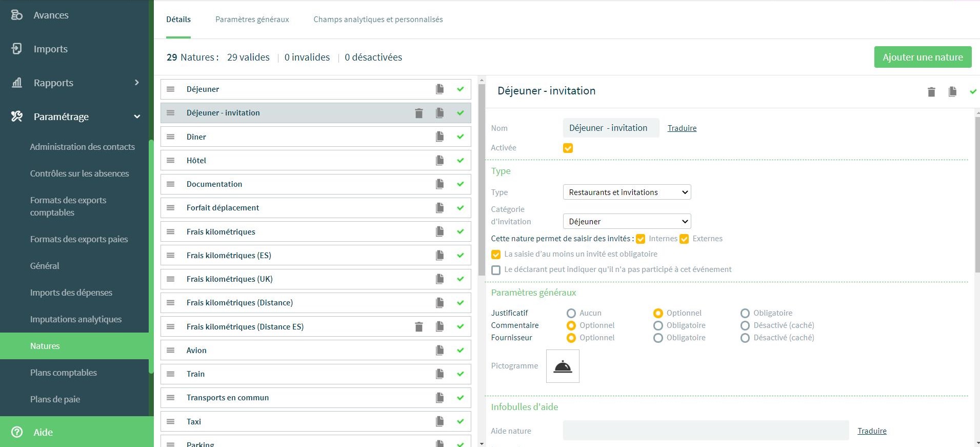Click Ajouter une nature button
Image resolution: width=980 pixels, height=447 pixels.
click(x=923, y=57)
